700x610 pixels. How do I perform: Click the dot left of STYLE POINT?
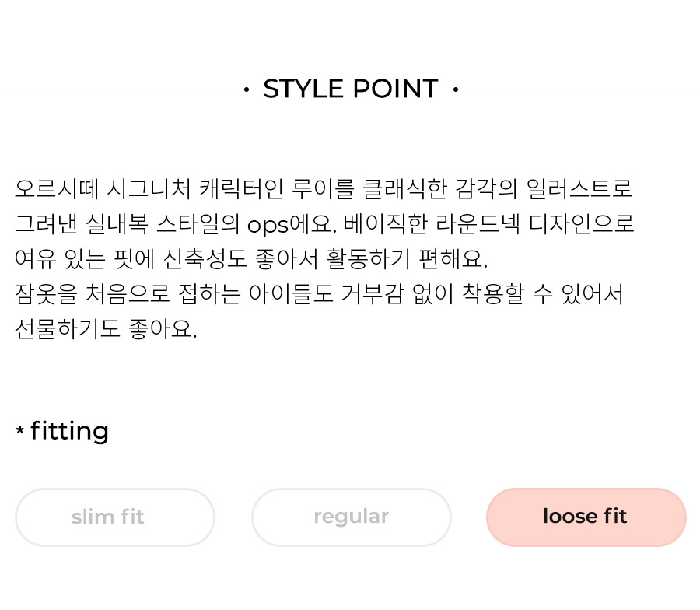[x=247, y=89]
